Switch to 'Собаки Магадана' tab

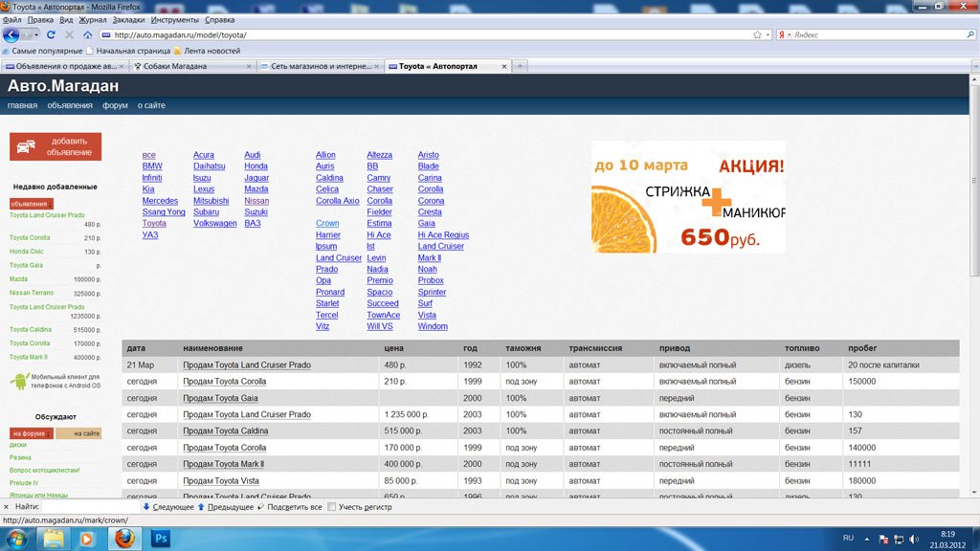pyautogui.click(x=188, y=66)
